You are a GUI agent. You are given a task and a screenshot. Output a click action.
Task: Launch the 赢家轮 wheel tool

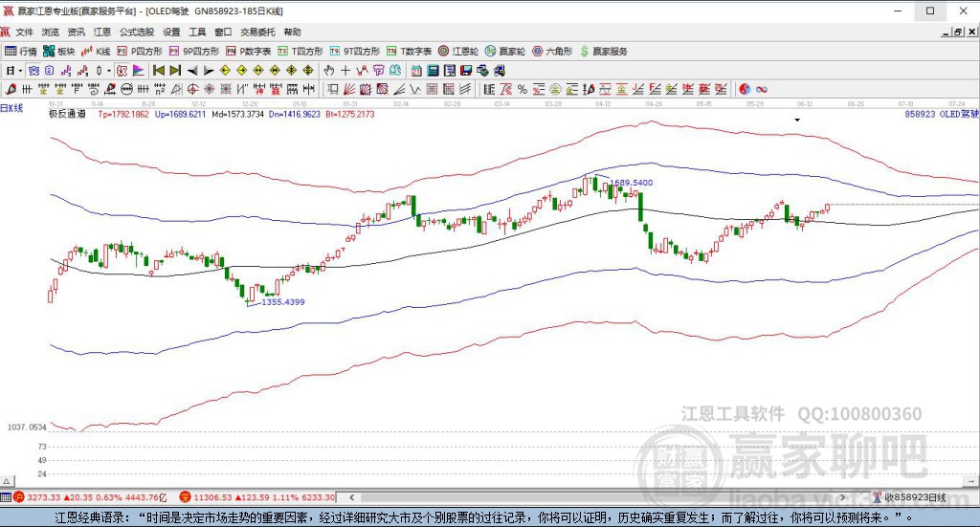(505, 52)
